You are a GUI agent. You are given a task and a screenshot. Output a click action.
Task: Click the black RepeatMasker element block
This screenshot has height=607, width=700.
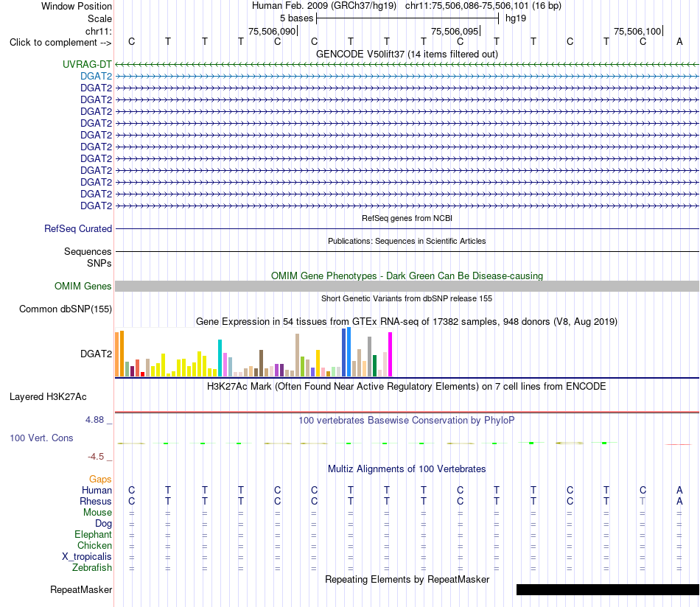[608, 589]
